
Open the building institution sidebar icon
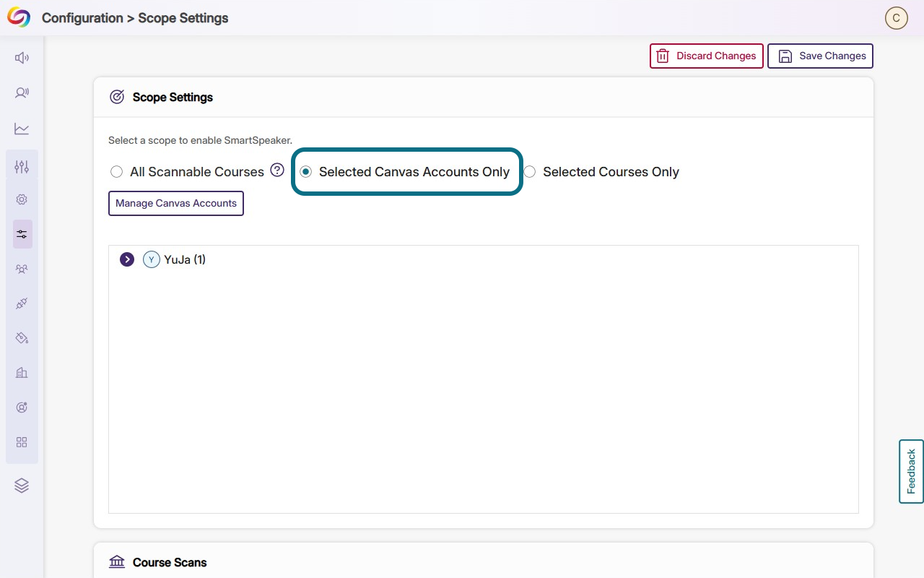click(x=22, y=373)
